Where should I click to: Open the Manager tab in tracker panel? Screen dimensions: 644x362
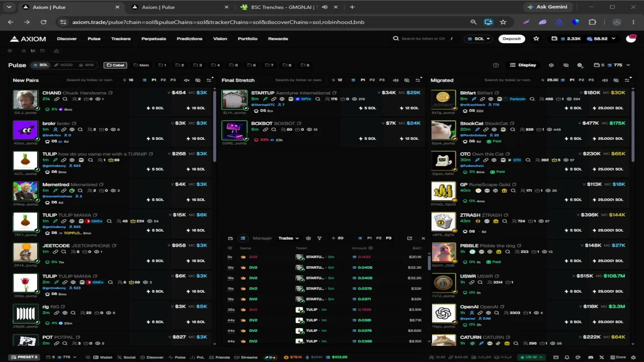262,238
